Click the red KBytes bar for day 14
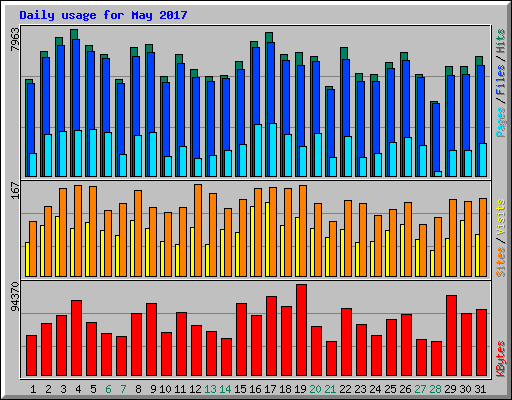The image size is (512, 400). pos(226,357)
